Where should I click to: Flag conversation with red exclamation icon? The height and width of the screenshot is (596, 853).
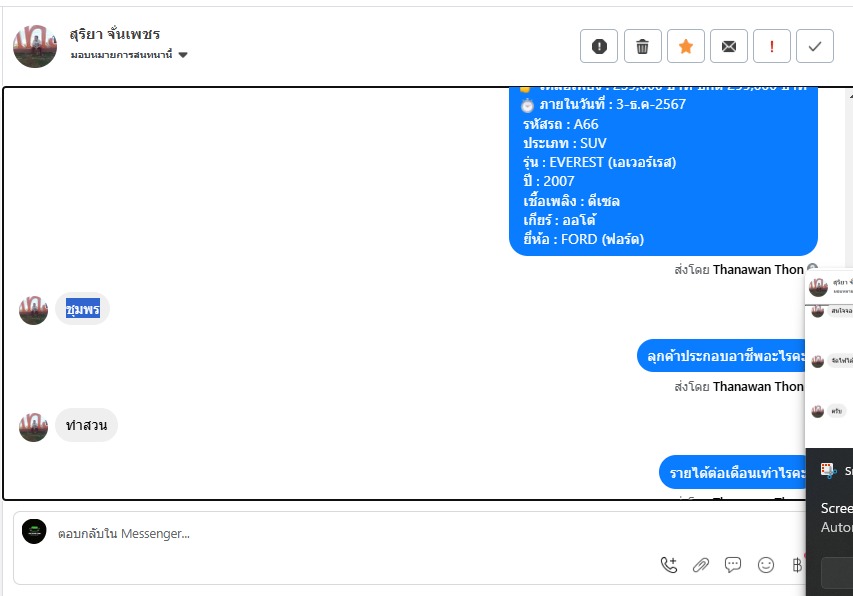(771, 46)
